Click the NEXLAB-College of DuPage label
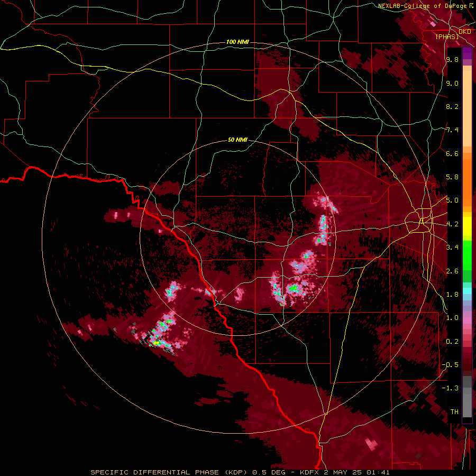 click(x=423, y=6)
